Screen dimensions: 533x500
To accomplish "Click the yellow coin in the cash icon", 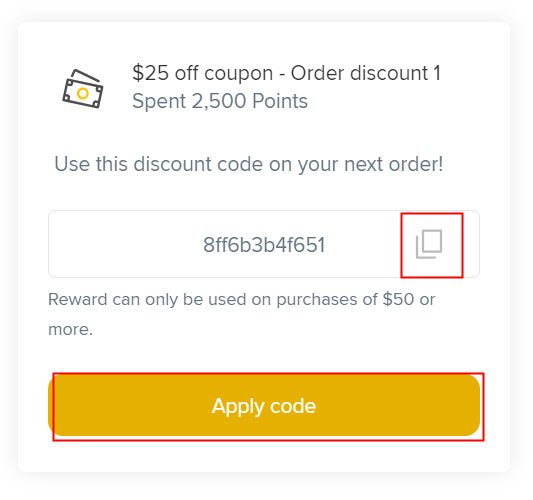I will click(83, 93).
